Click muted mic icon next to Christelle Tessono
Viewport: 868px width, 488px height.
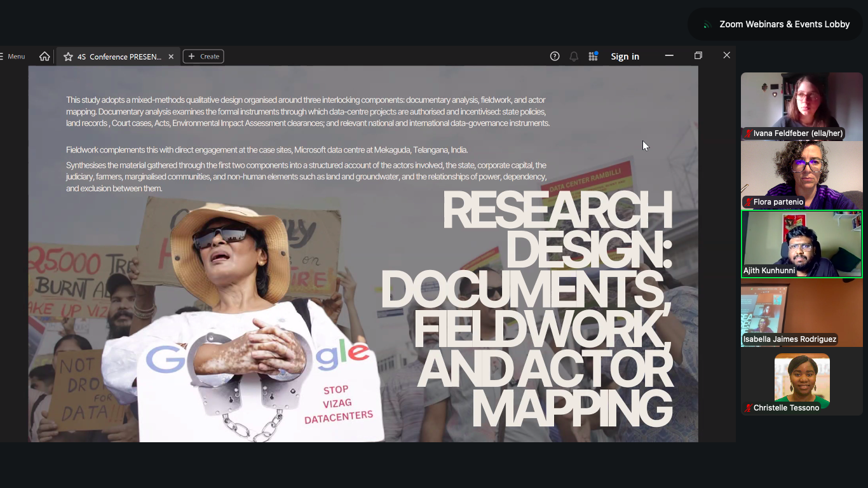click(x=749, y=408)
